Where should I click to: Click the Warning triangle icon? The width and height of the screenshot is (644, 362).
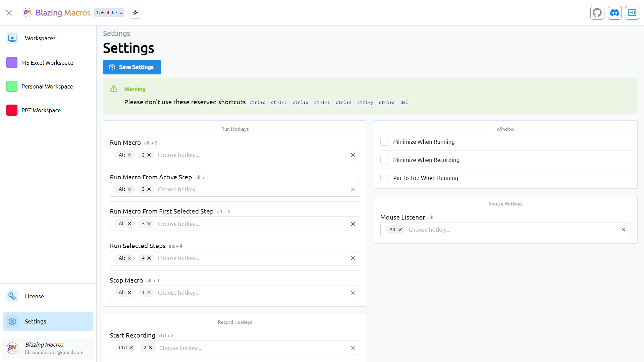114,89
